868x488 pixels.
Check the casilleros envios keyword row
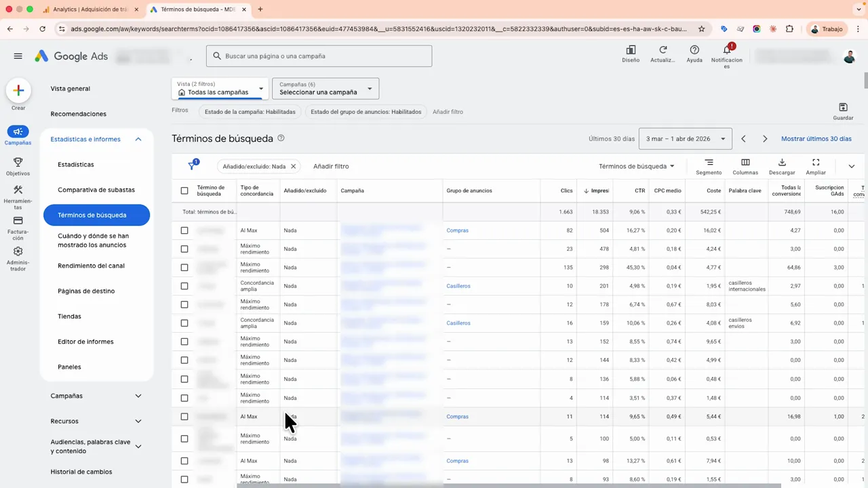[184, 323]
